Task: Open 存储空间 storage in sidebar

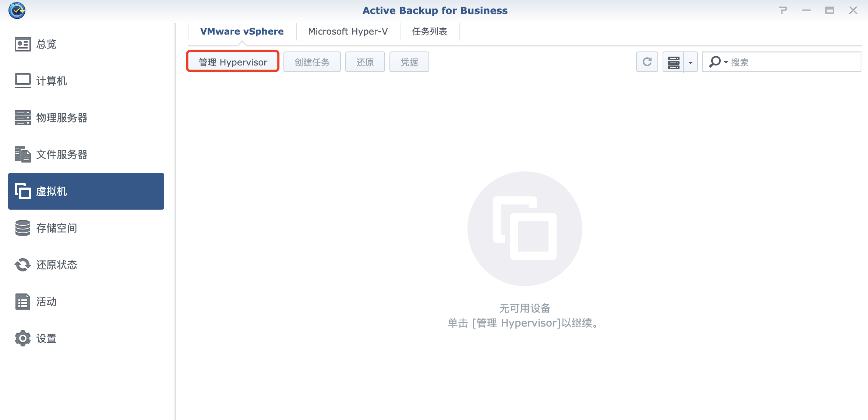Action: coord(56,228)
